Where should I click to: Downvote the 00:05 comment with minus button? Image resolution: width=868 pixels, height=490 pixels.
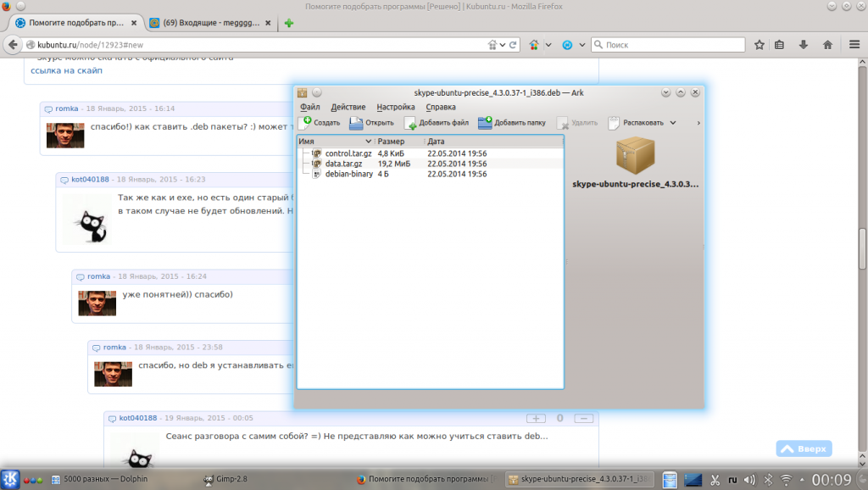tap(583, 419)
